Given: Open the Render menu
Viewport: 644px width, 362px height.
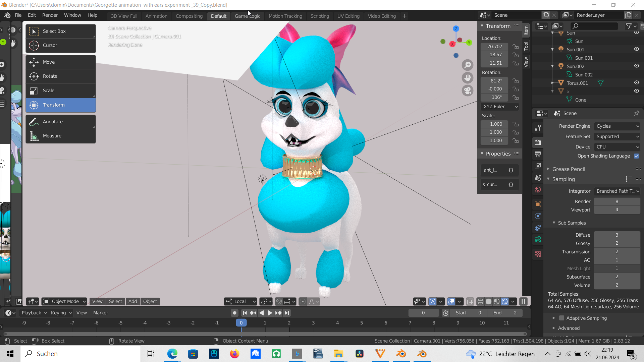Looking at the screenshot, I should (50, 15).
